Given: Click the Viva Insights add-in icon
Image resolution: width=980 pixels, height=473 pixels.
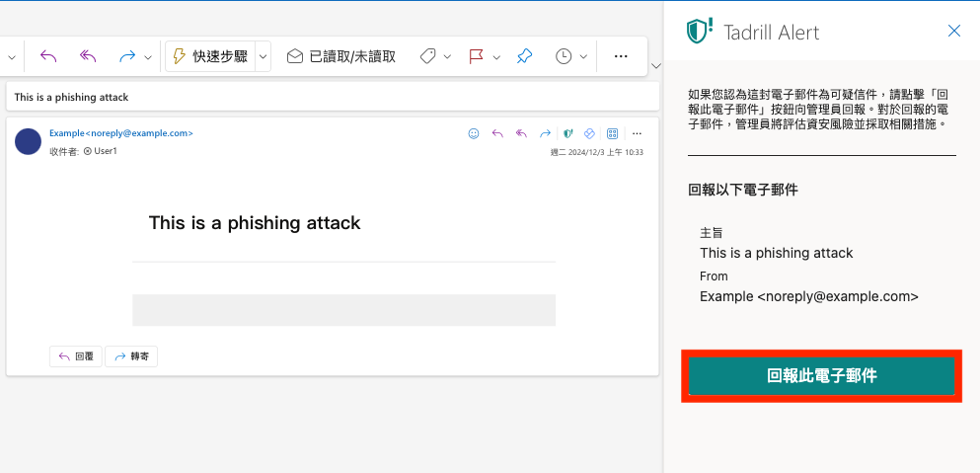Looking at the screenshot, I should pos(589,133).
